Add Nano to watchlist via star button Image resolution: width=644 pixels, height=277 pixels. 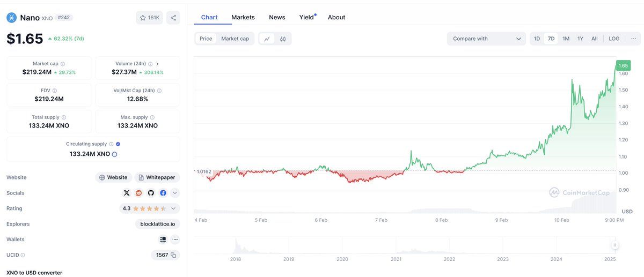coord(149,18)
